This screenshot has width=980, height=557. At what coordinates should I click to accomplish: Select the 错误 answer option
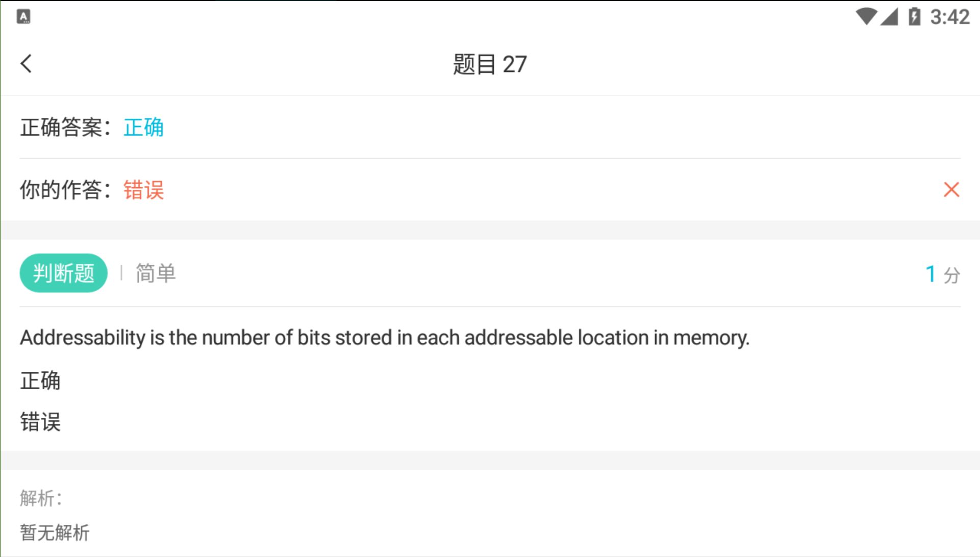coord(40,422)
